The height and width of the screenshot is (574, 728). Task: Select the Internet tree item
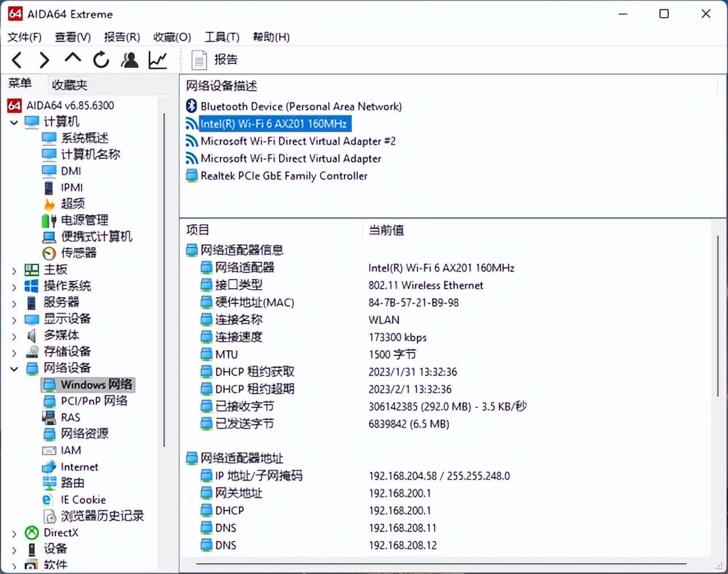pos(70,467)
